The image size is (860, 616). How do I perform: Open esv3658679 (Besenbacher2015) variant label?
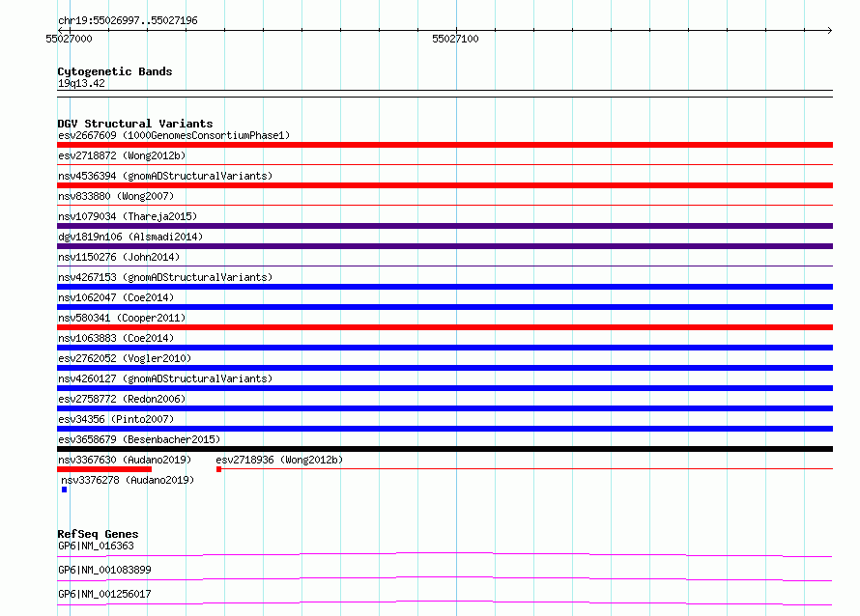(139, 439)
